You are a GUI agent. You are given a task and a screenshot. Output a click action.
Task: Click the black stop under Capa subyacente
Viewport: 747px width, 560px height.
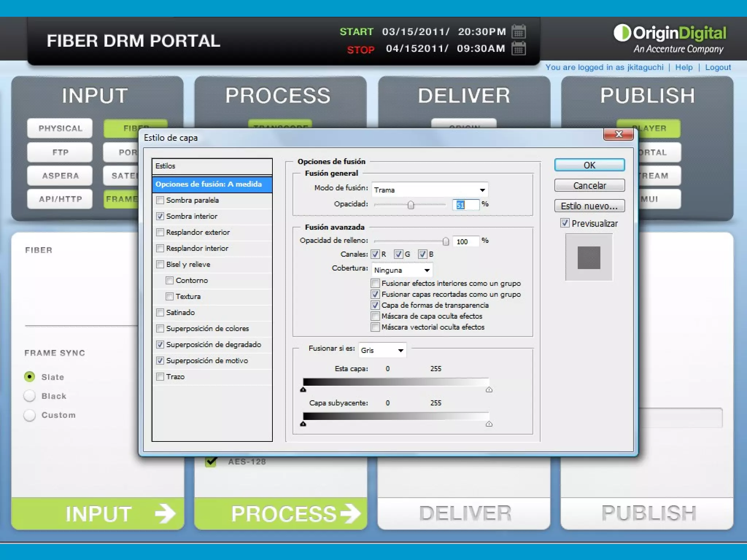coord(303,424)
